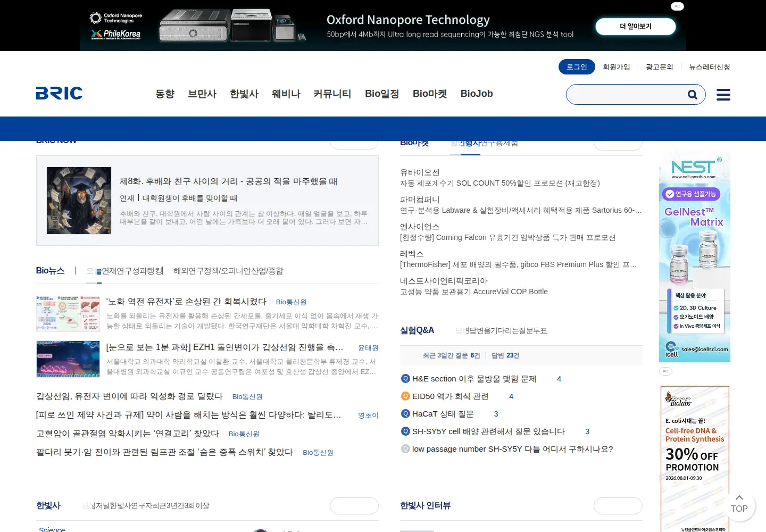
Task: Open the 브만사 menu
Action: pos(202,94)
